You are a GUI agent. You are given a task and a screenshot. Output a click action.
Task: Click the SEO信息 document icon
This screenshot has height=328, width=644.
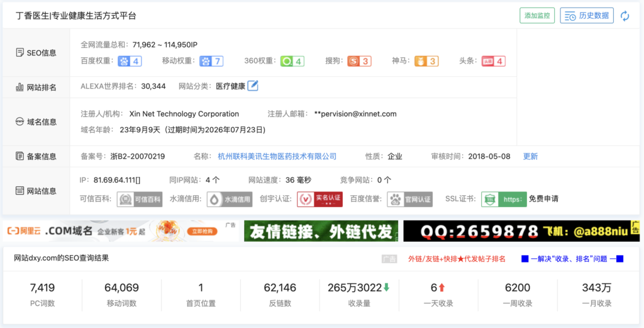[x=19, y=53]
